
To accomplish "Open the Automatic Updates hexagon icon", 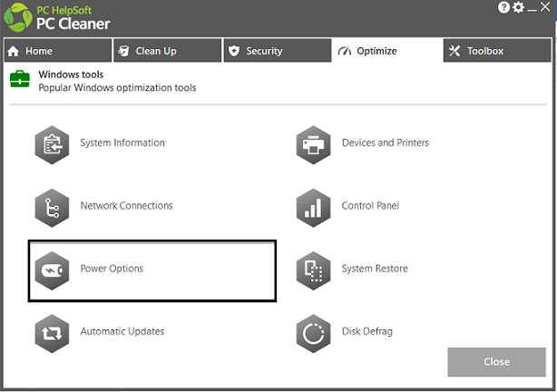I will coord(52,333).
